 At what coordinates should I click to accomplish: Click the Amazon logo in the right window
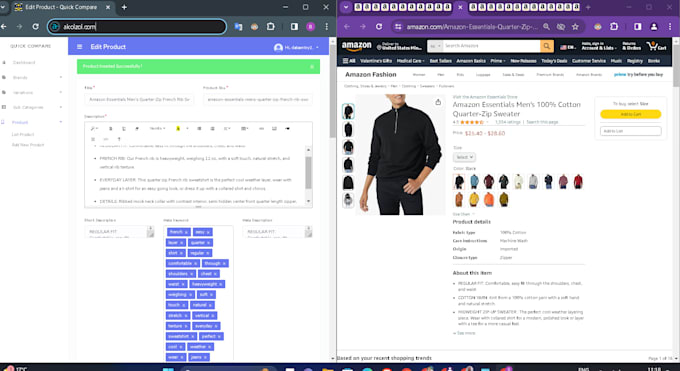[356, 46]
